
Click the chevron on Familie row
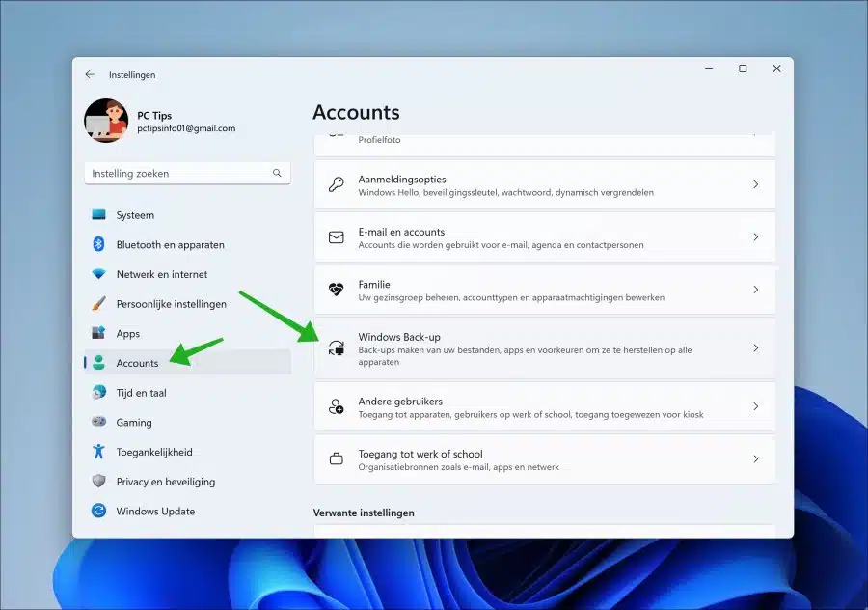click(x=755, y=290)
